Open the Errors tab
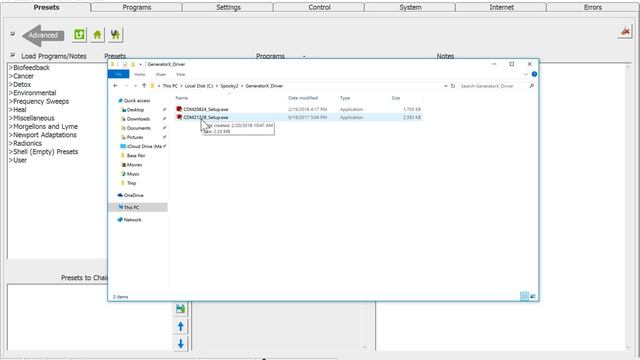The image size is (640, 360). point(593,7)
